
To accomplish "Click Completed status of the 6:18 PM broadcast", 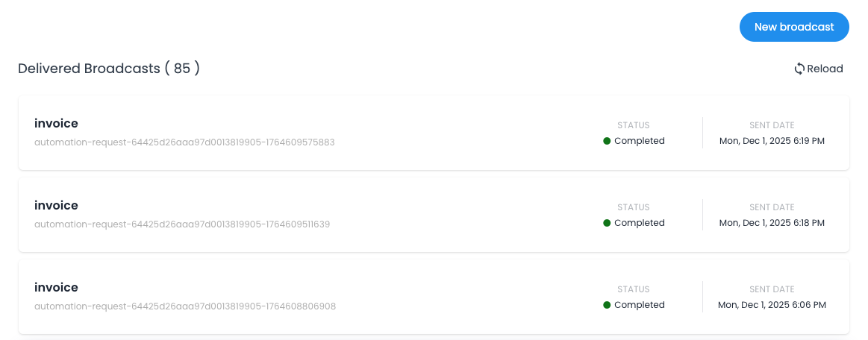I will coord(639,223).
